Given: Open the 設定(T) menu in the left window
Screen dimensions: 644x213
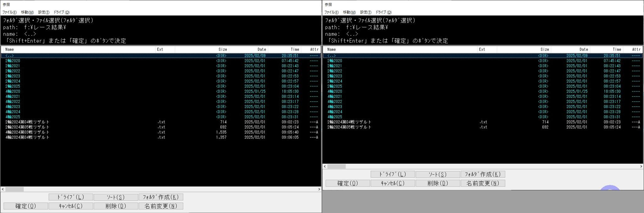Looking at the screenshot, I should (x=44, y=12).
